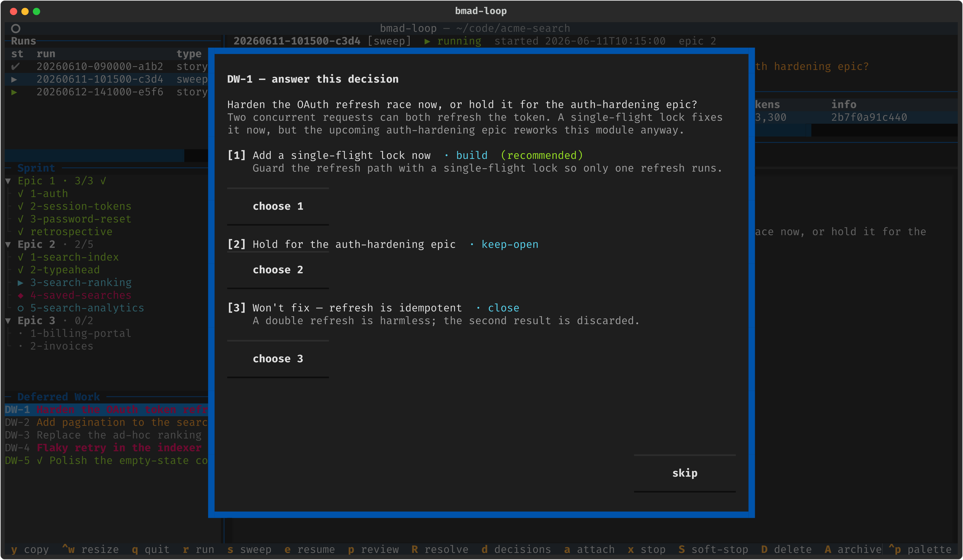Click the Deferred Work panel title
Image resolution: width=963 pixels, height=560 pixels.
(x=58, y=397)
